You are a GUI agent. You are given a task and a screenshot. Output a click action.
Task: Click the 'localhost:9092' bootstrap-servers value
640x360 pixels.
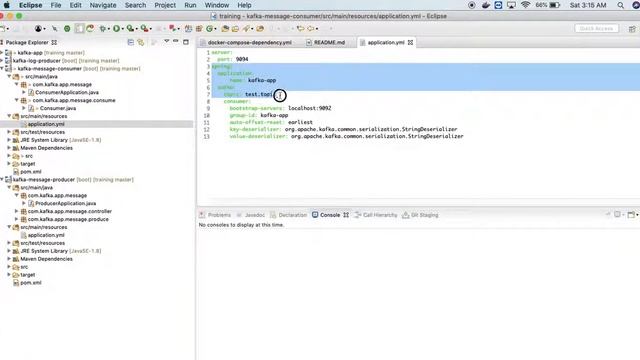pos(309,108)
